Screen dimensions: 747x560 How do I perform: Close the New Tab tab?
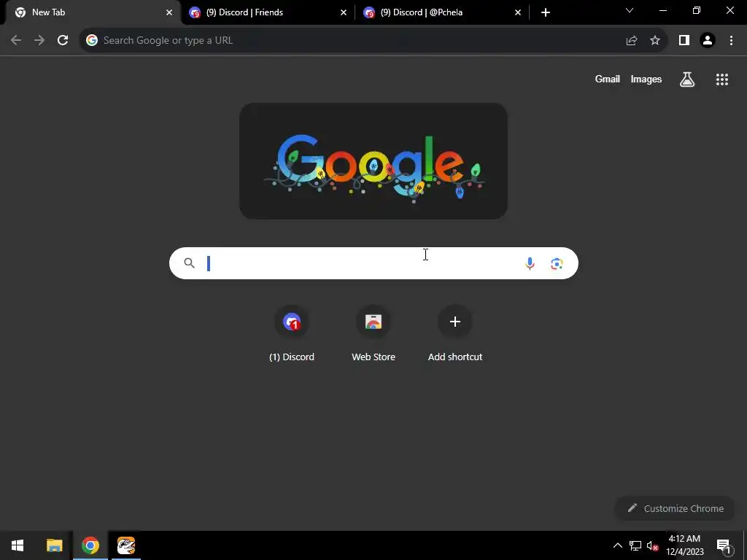tap(169, 12)
